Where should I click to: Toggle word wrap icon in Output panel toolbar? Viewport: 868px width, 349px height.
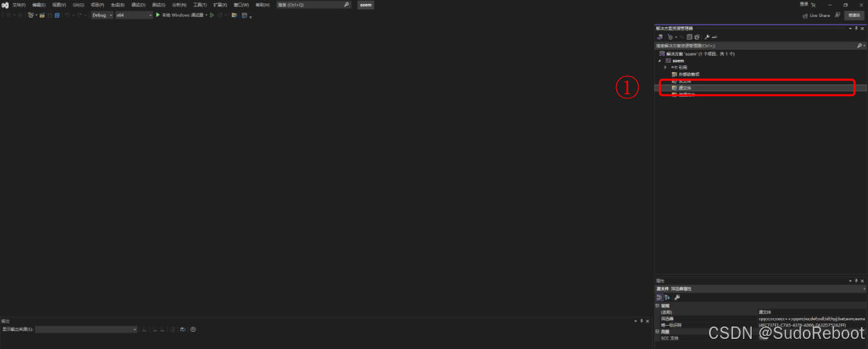click(x=183, y=330)
